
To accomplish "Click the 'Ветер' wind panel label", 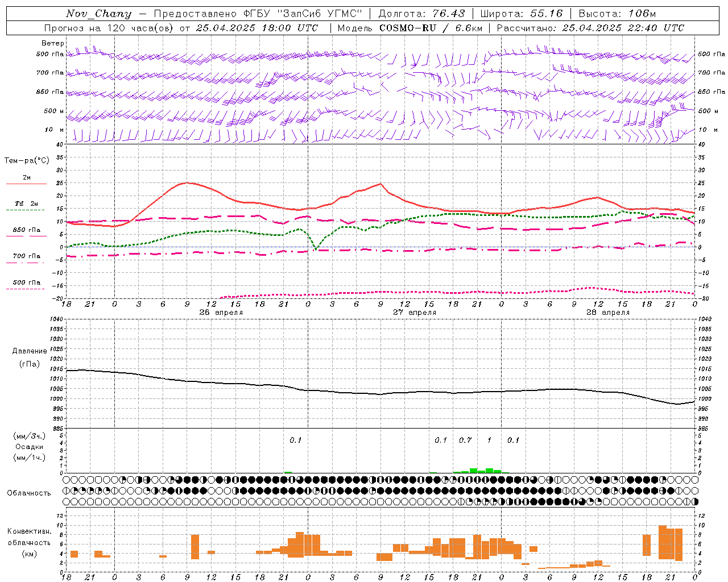I will coord(53,43).
